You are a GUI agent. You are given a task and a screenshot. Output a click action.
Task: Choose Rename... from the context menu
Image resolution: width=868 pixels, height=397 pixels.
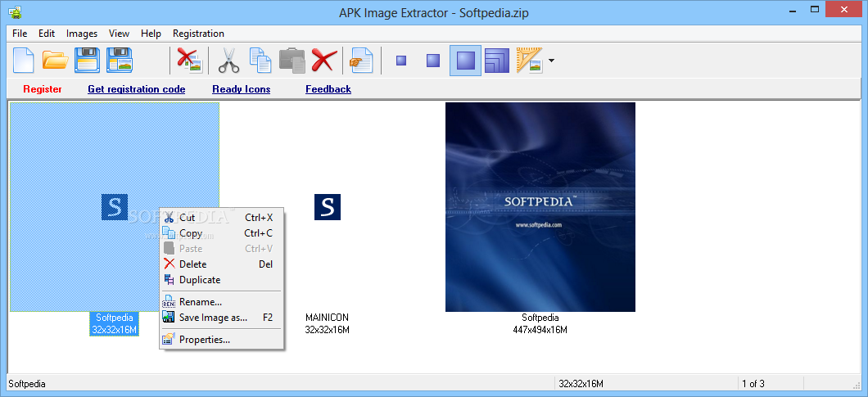tap(221, 302)
